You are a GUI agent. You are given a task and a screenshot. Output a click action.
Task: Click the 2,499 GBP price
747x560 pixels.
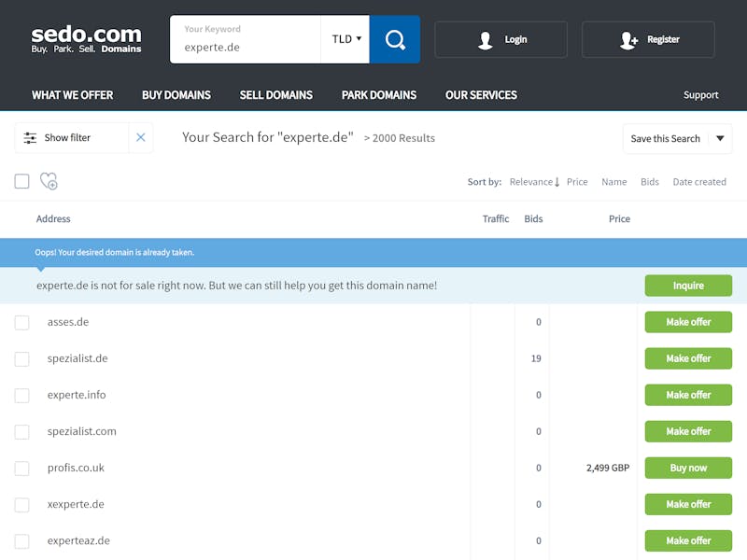click(608, 468)
